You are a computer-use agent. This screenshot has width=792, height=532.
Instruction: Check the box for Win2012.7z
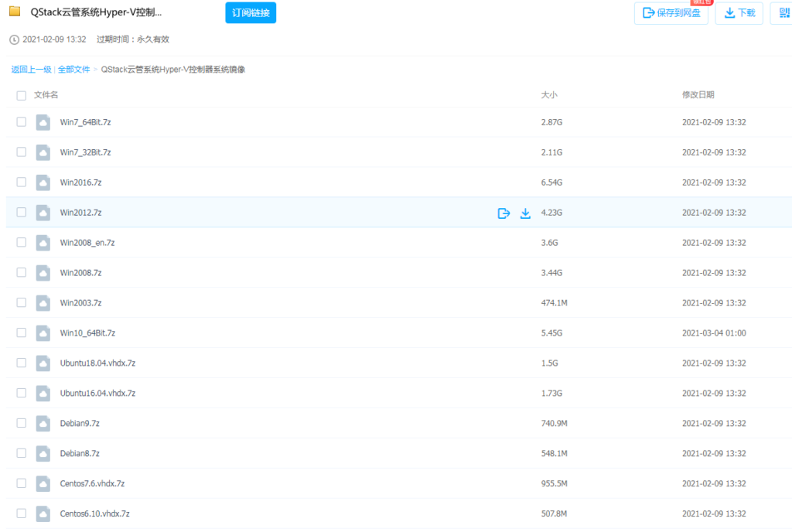tap(21, 212)
